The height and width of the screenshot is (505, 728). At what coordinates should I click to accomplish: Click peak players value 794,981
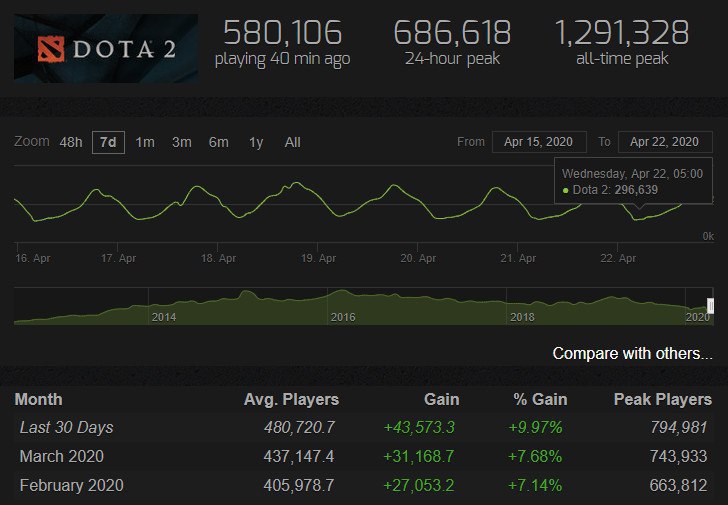(678, 427)
